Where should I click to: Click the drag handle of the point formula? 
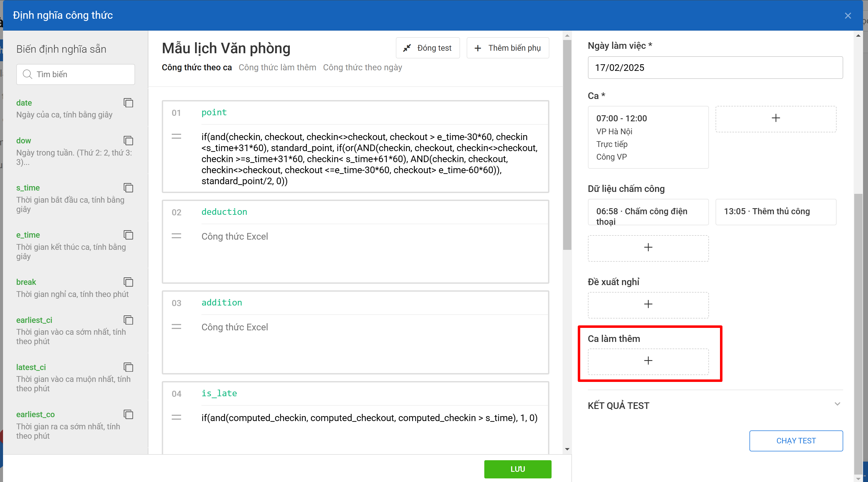(176, 136)
